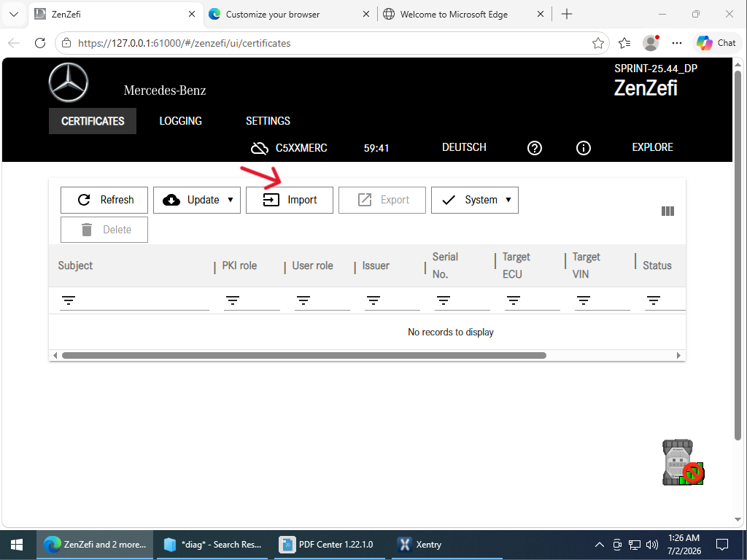747x560 pixels.
Task: Click the table scrollbar right arrow
Action: (678, 356)
